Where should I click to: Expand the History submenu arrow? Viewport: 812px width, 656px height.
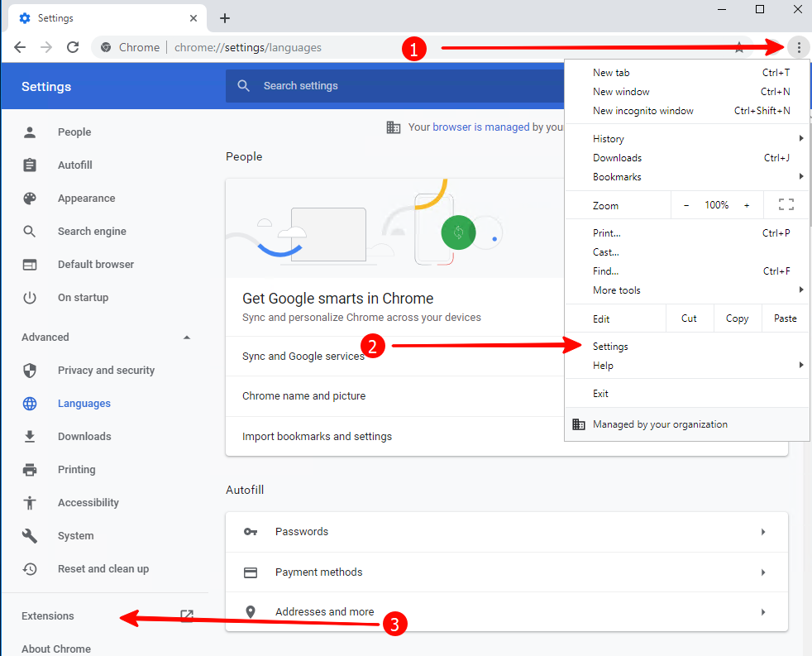point(800,138)
